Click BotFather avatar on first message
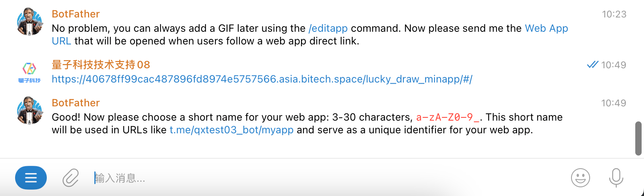Screen dimensions: 644x196 coord(29,22)
